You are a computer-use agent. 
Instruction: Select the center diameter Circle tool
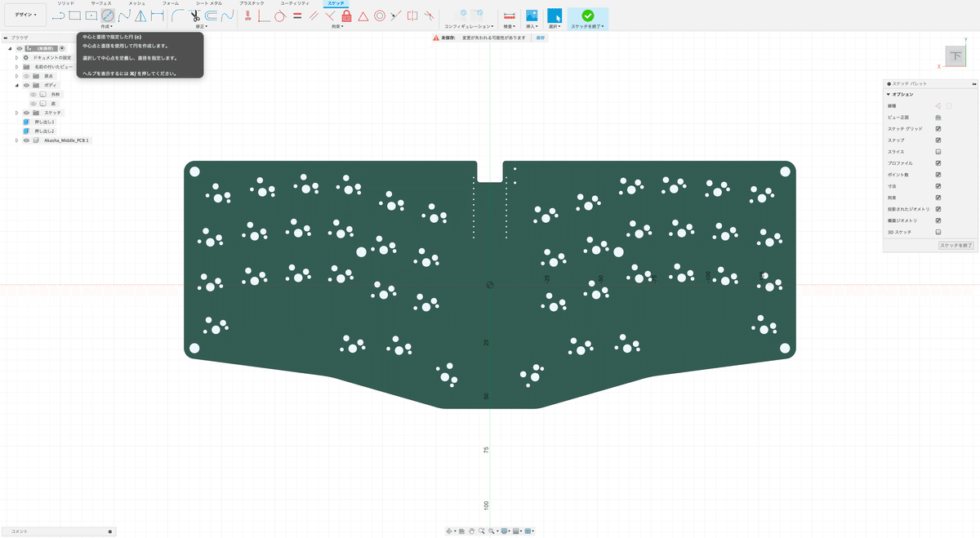108,15
